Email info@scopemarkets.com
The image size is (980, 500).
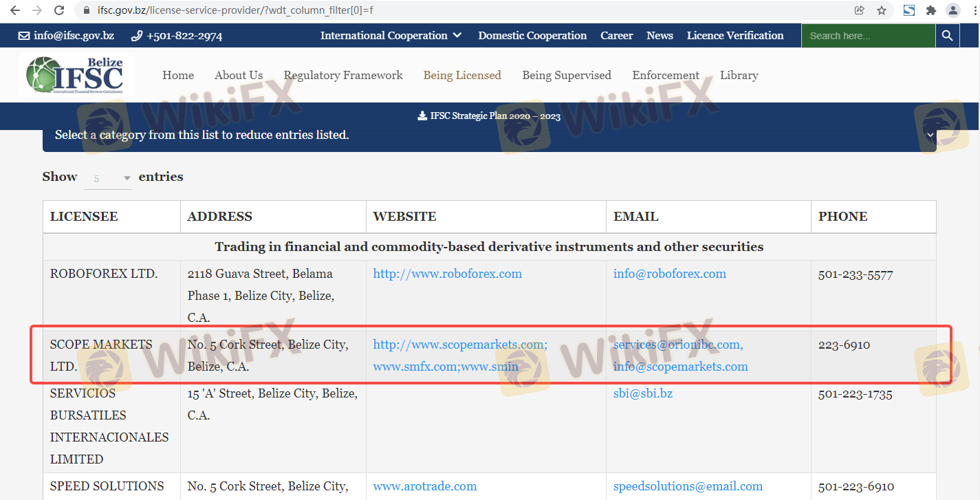pyautogui.click(x=681, y=367)
